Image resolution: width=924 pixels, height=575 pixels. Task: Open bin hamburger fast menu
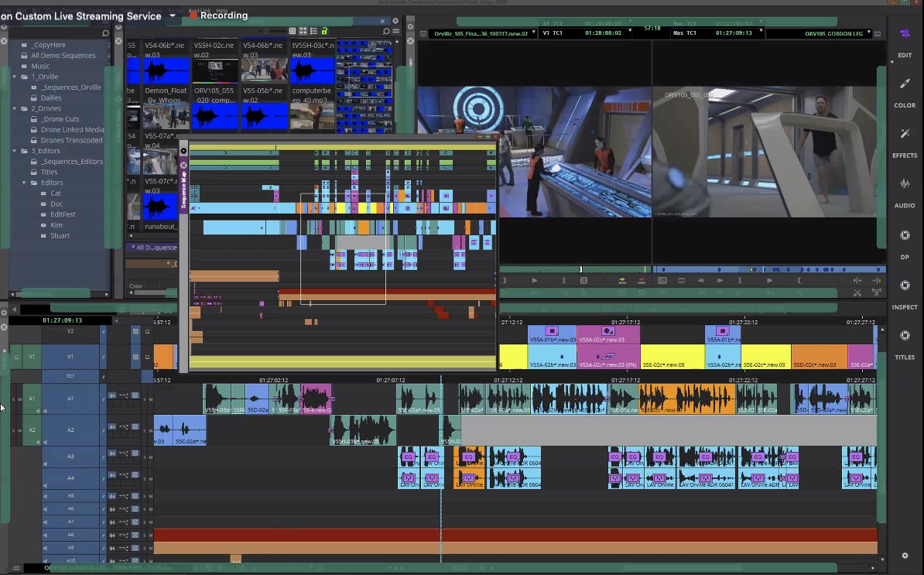(x=396, y=31)
